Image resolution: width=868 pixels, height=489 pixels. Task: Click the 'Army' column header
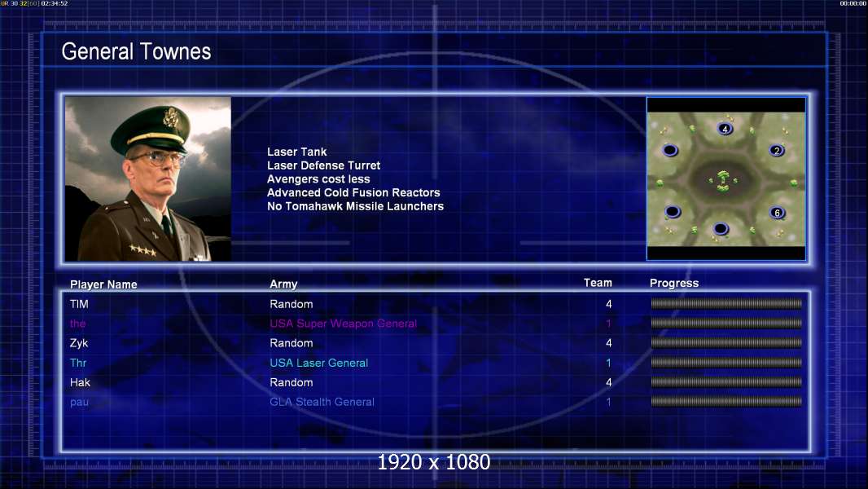(283, 284)
